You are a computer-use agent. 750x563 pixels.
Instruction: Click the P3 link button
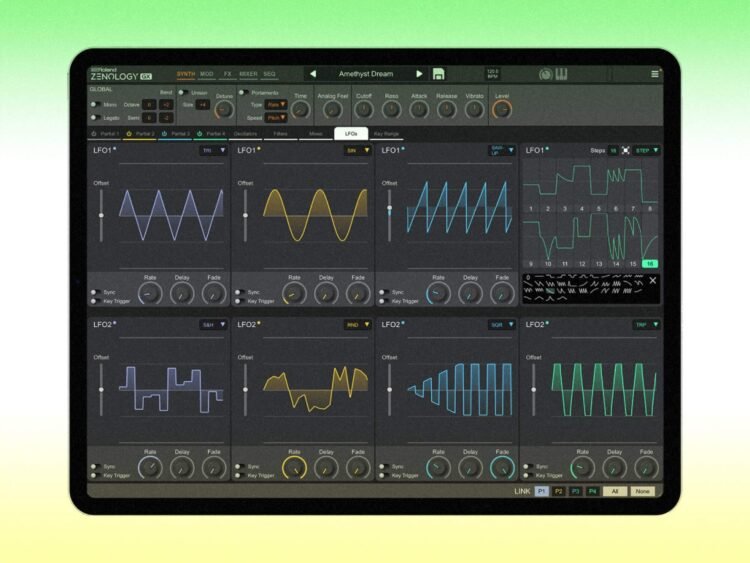575,491
